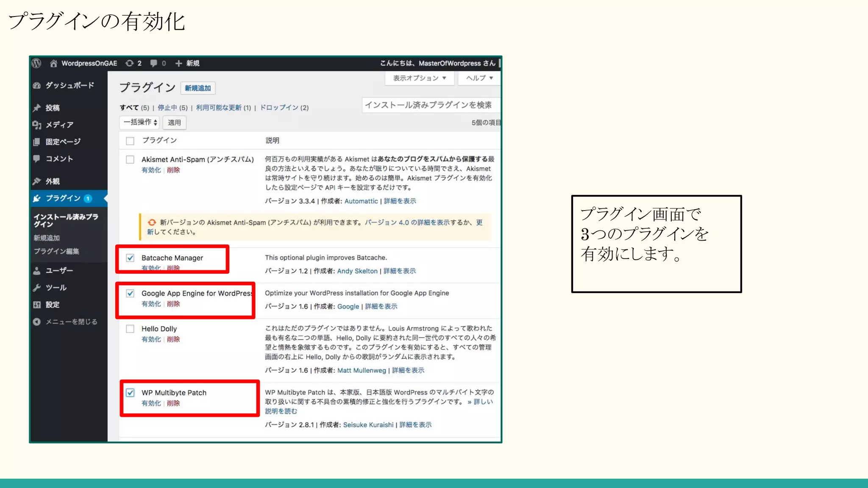The width and height of the screenshot is (868, 488).
Task: Check the Akismet Anti-Spam checkbox
Action: 130,160
